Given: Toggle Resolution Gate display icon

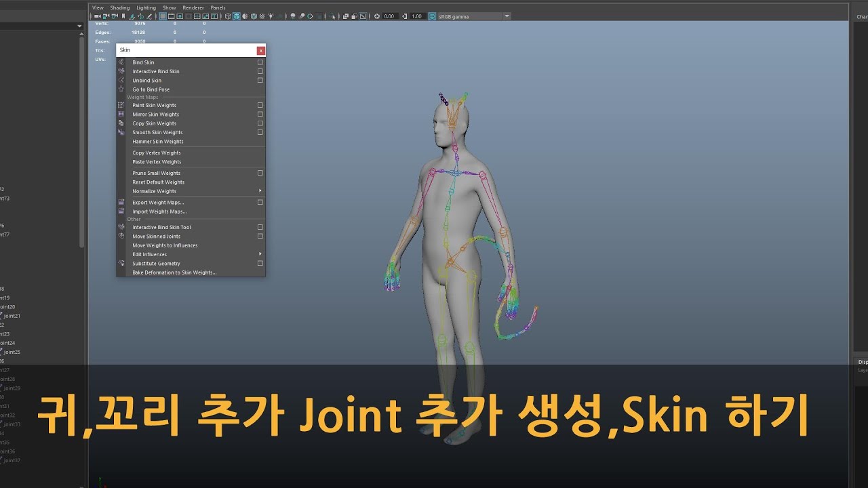Looking at the screenshot, I should [180, 16].
